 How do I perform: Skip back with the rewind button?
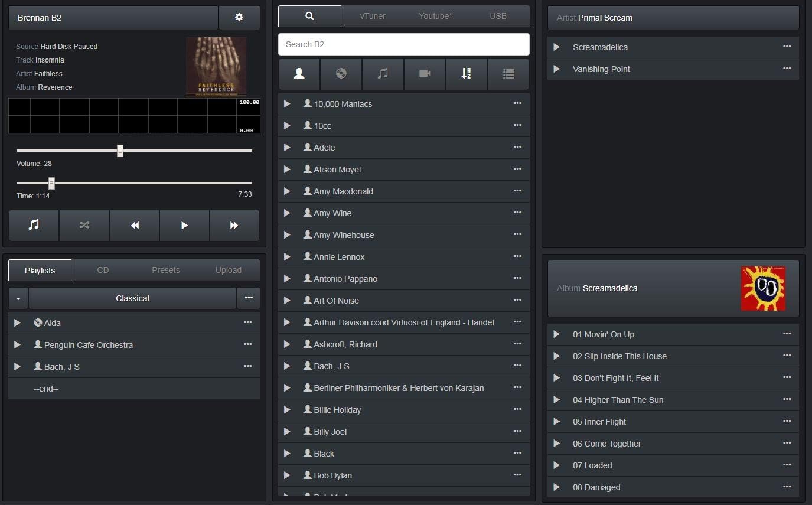click(135, 225)
